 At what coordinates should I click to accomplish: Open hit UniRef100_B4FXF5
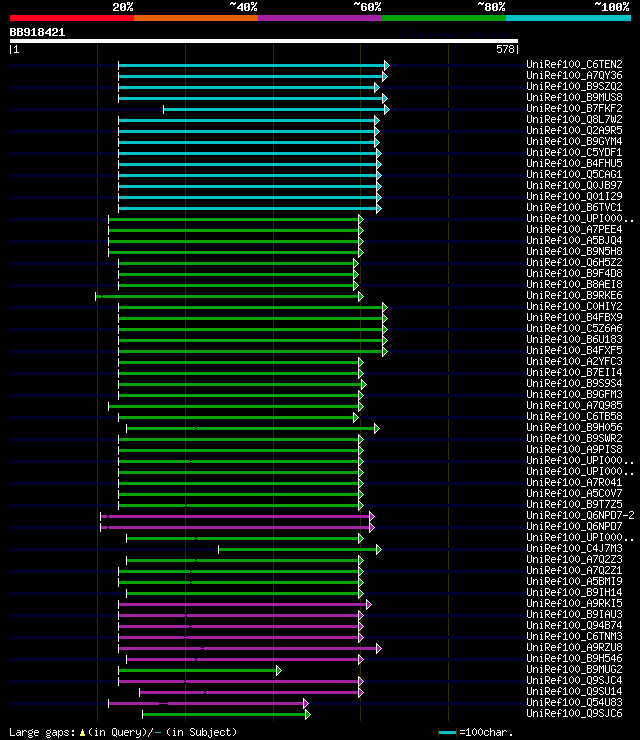(x=574, y=351)
